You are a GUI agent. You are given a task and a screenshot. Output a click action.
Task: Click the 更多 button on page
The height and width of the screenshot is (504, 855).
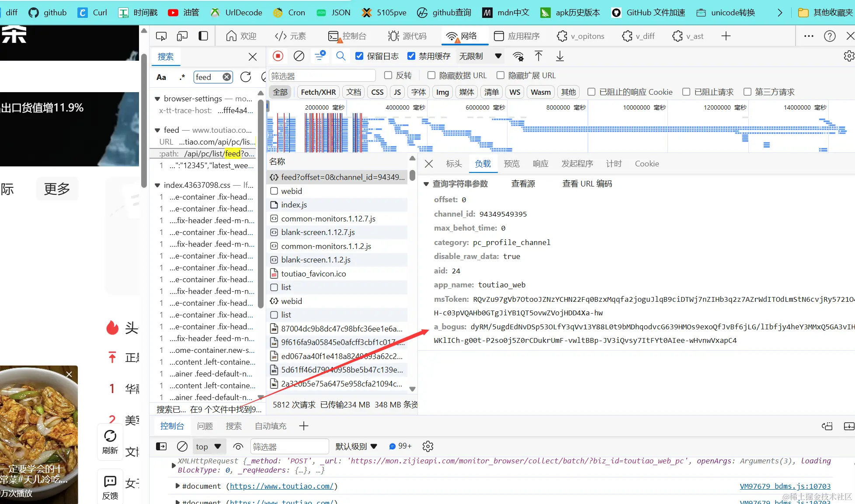[x=57, y=189]
